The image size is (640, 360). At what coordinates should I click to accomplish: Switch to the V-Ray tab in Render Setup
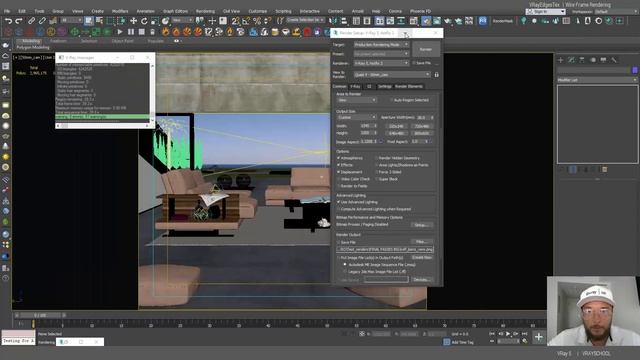355,87
